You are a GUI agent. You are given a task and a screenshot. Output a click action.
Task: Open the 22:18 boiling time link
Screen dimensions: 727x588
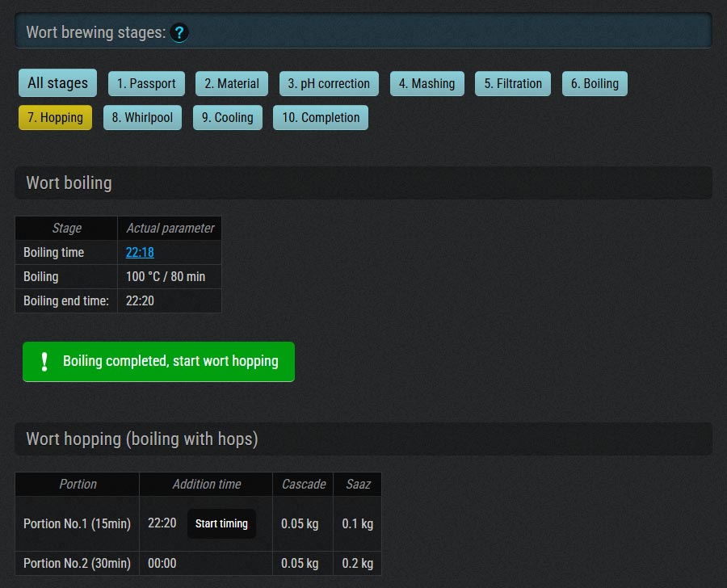pos(140,252)
